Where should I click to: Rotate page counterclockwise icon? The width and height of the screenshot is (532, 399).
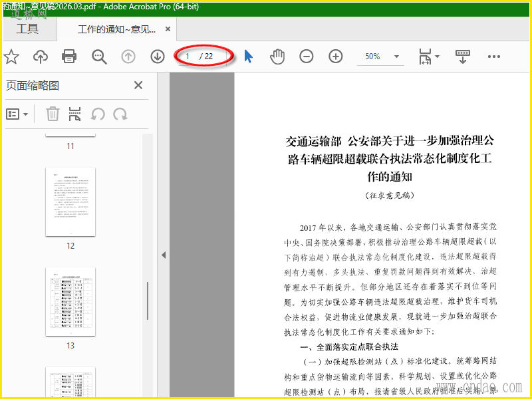(98, 114)
